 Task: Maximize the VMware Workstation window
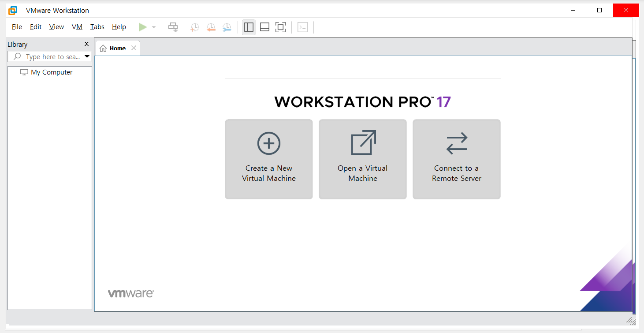pos(599,10)
